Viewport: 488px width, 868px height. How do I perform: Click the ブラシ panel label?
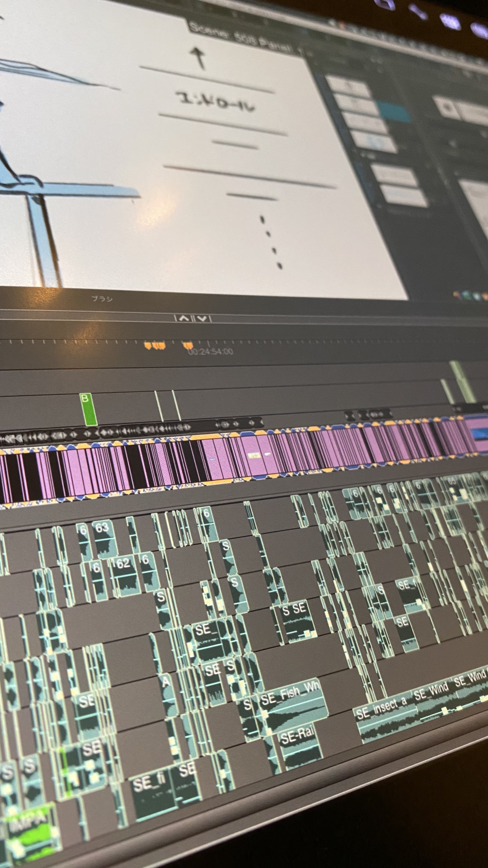102,299
